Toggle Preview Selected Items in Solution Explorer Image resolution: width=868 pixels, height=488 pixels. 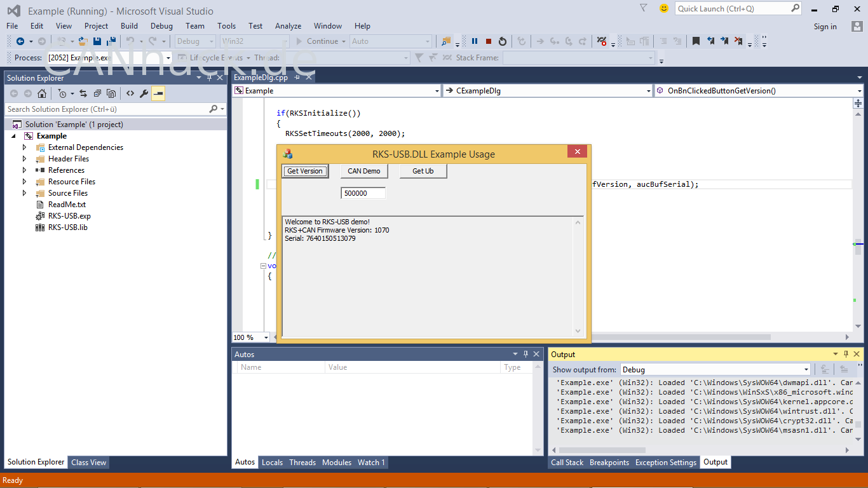click(158, 93)
